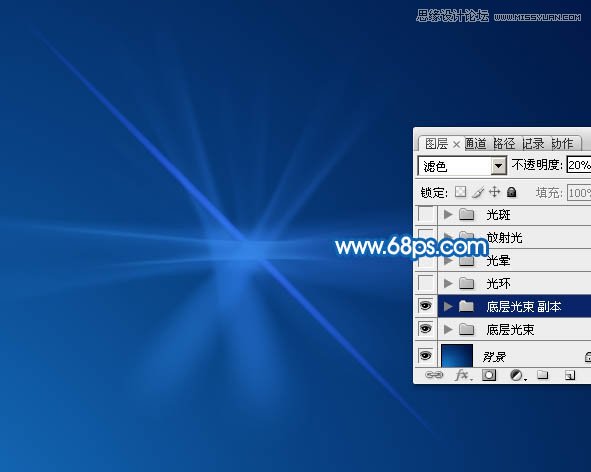Expand the 底层光束 group
Screen dimensions: 591x472
click(x=448, y=329)
